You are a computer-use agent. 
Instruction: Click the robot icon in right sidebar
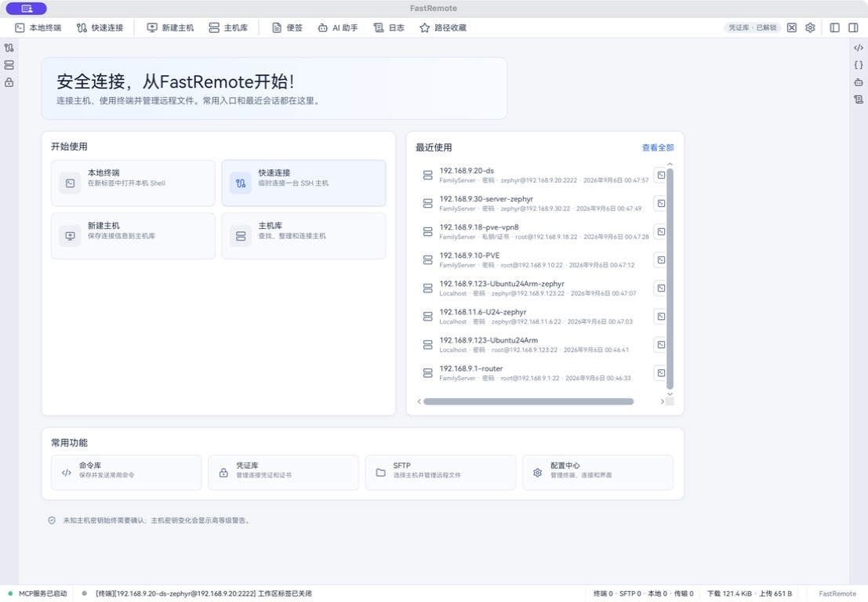coord(859,82)
